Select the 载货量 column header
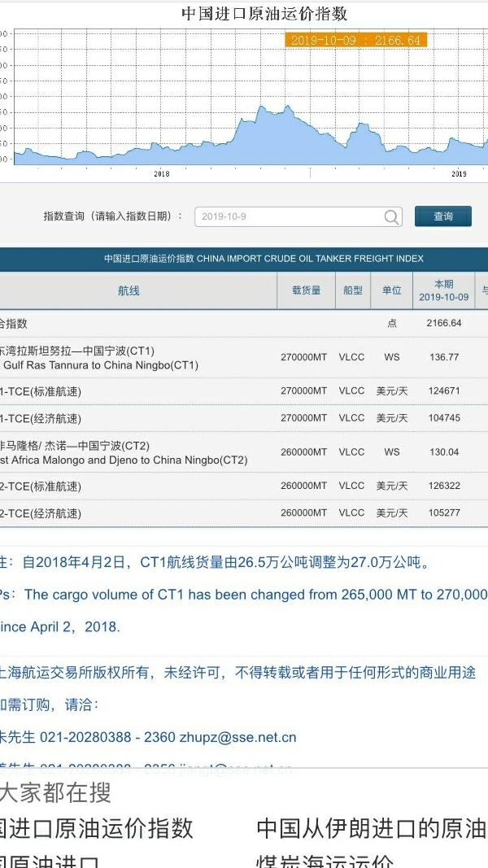This screenshot has height=868, width=488. click(x=306, y=291)
